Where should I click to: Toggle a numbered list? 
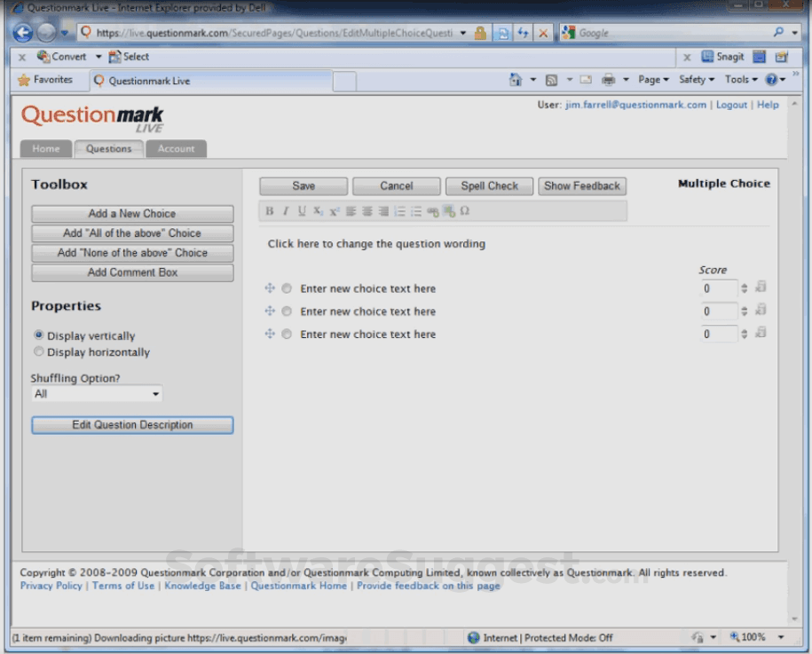(398, 211)
